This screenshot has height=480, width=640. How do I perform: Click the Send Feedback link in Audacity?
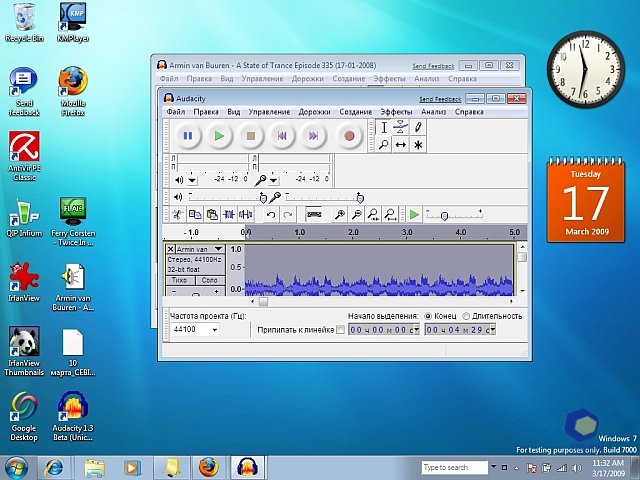[x=439, y=99]
